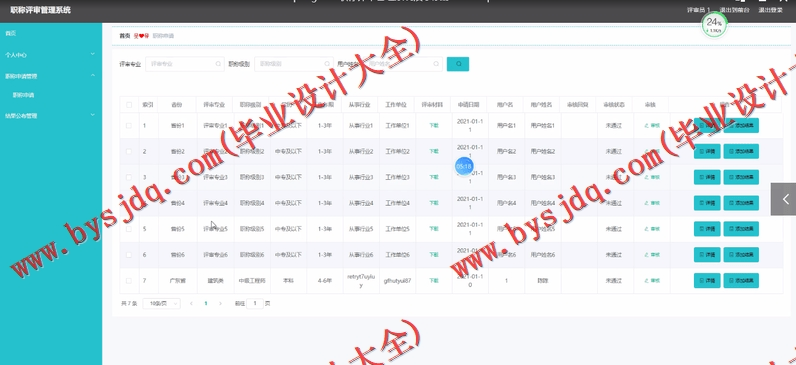Download review material for row 2
The height and width of the screenshot is (365, 796).
[x=434, y=151]
